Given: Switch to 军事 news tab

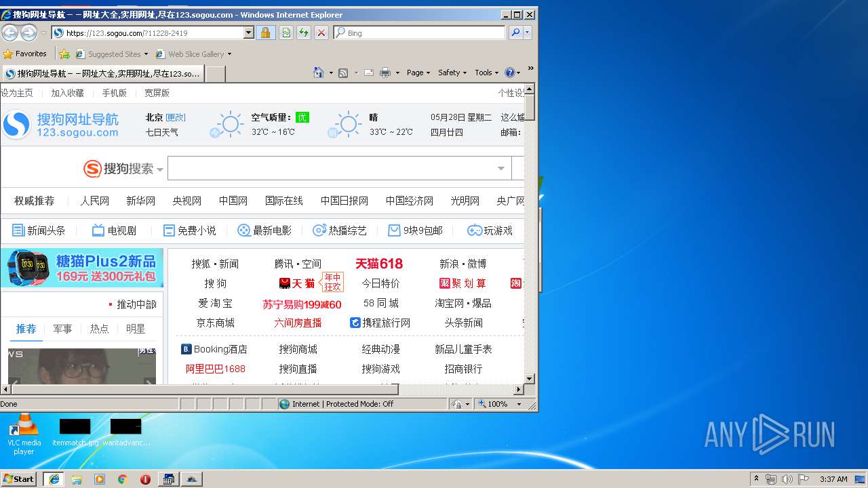Looking at the screenshot, I should (62, 329).
